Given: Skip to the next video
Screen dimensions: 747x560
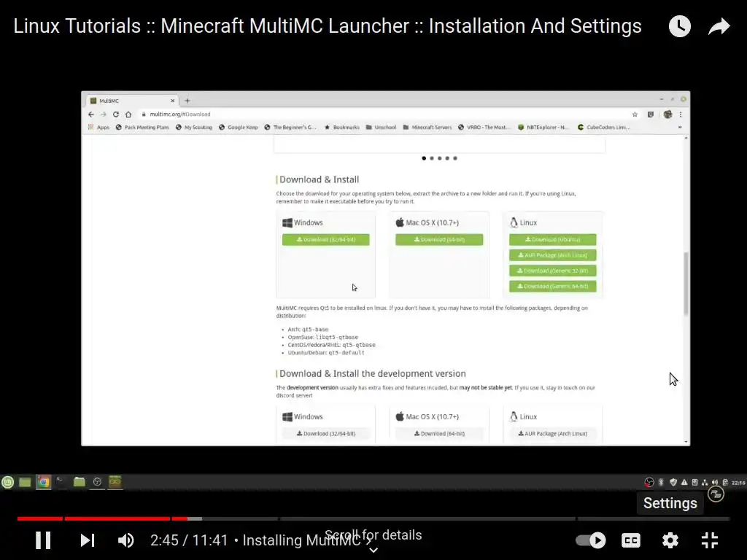Looking at the screenshot, I should coord(88,540).
